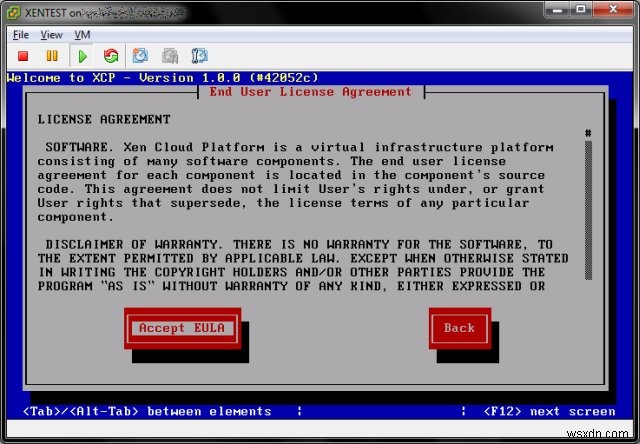
Task: Open the View menu
Action: [x=51, y=35]
